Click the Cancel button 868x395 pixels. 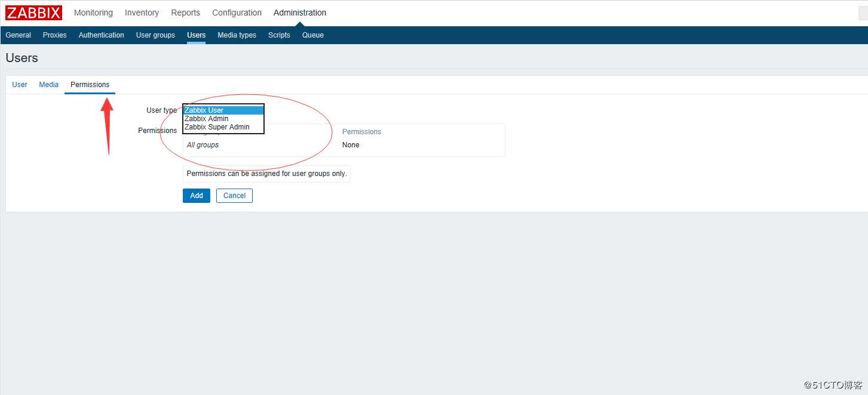point(234,196)
